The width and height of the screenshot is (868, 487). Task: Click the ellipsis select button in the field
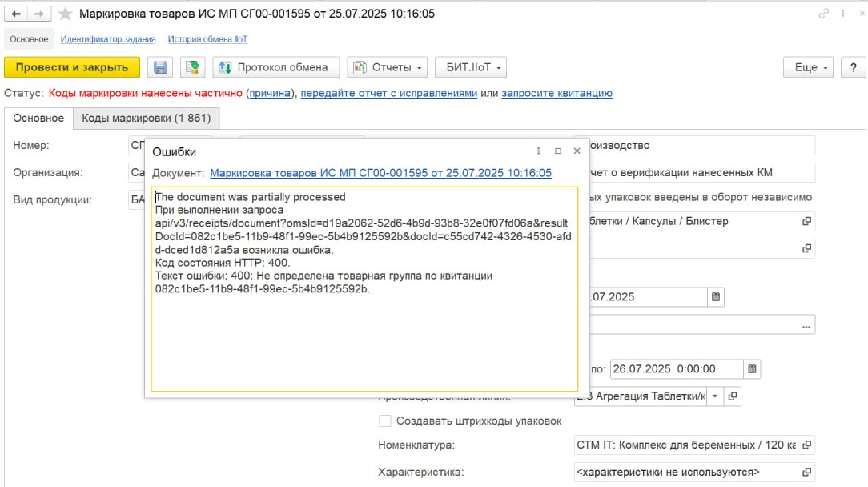tap(806, 324)
